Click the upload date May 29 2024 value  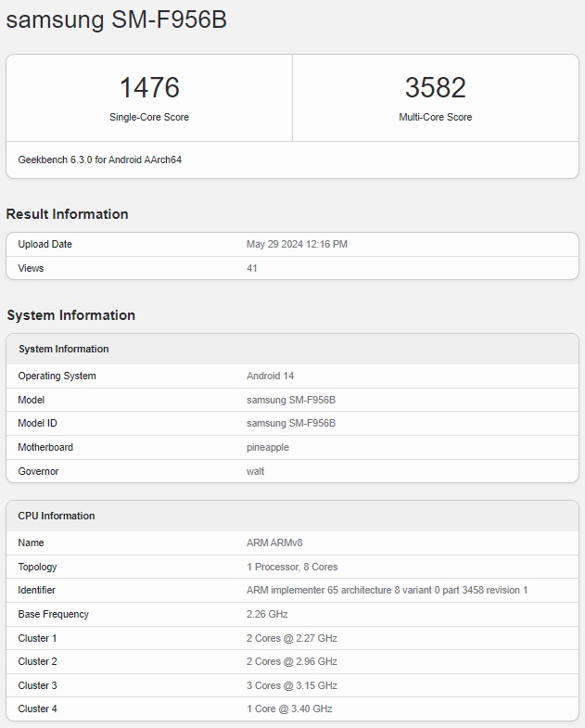pyautogui.click(x=297, y=245)
